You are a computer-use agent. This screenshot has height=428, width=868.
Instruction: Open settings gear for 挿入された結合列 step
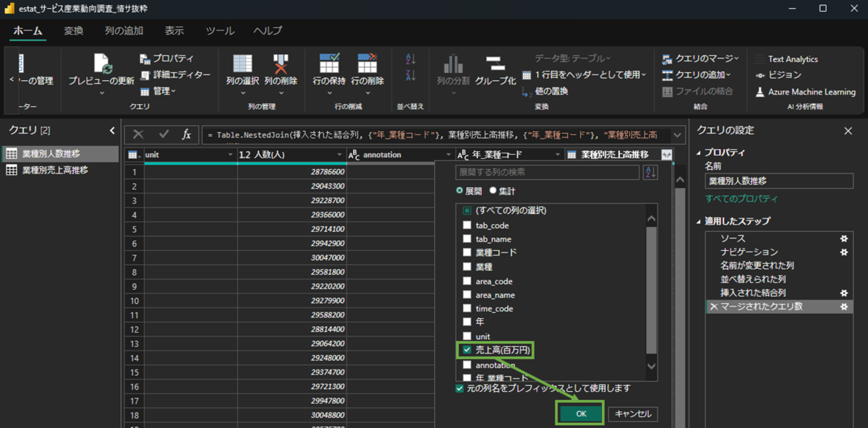(843, 293)
